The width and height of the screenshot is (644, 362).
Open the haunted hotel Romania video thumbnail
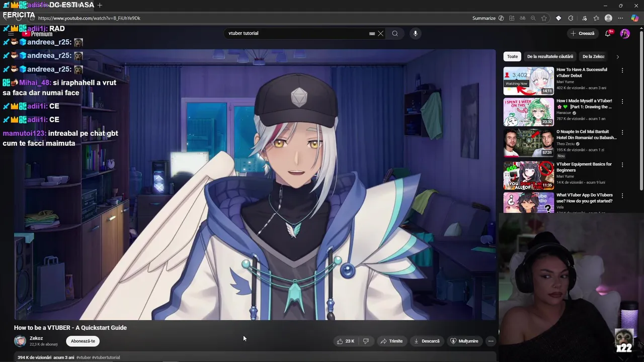(x=528, y=143)
